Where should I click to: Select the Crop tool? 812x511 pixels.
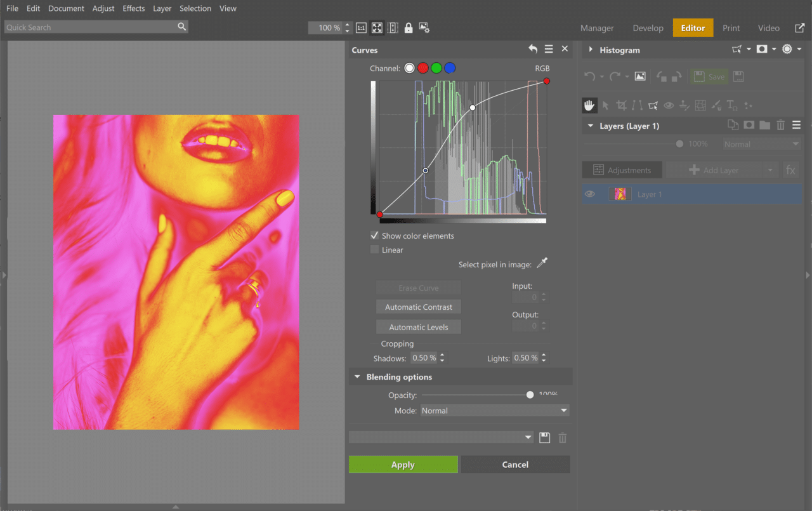click(x=622, y=105)
